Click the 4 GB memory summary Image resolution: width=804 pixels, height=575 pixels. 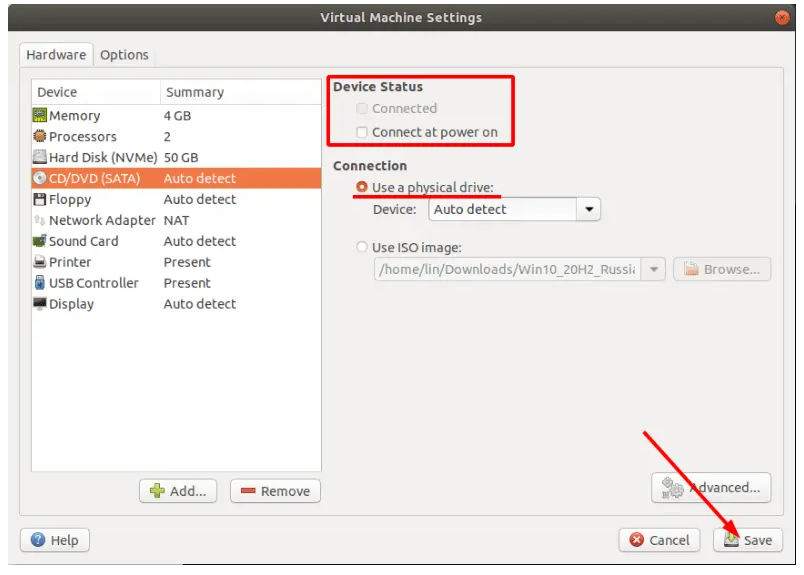(x=177, y=116)
